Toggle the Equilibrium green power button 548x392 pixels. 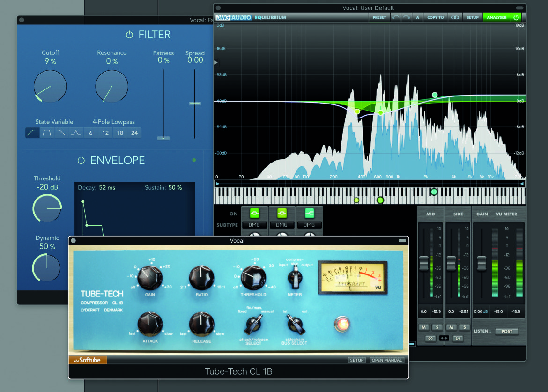(516, 17)
